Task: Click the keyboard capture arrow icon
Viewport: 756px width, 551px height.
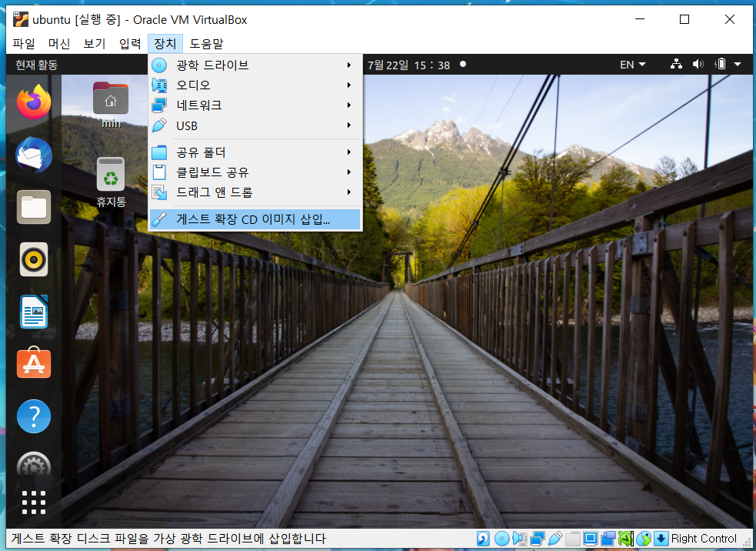Action: [661, 539]
